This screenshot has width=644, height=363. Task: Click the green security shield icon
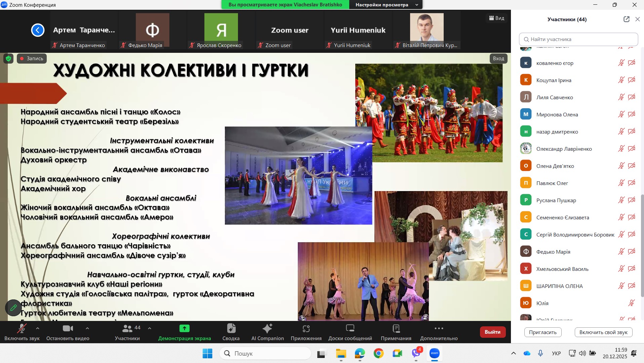8,59
